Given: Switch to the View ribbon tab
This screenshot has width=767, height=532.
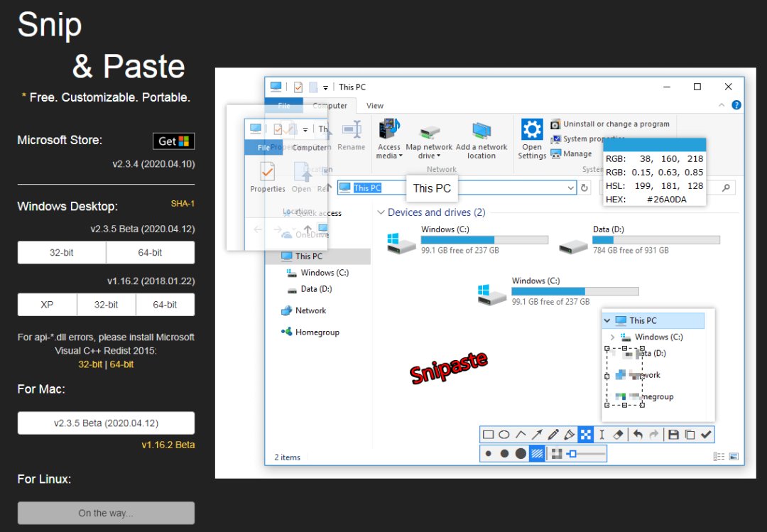Looking at the screenshot, I should point(375,106).
